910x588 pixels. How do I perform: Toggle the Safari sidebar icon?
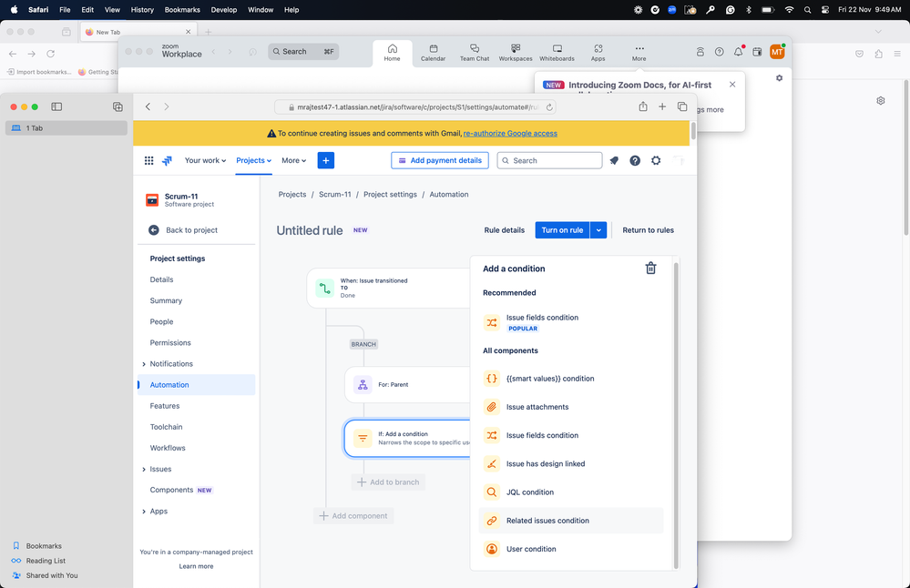(56, 106)
